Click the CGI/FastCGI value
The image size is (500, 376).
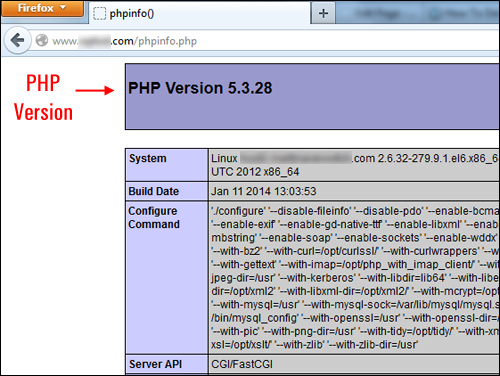[x=242, y=364]
